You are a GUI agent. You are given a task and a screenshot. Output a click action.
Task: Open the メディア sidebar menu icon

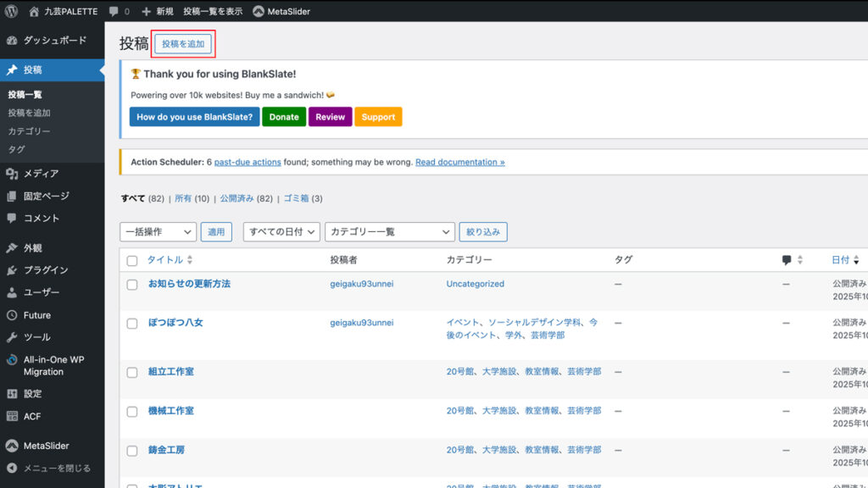pos(12,174)
